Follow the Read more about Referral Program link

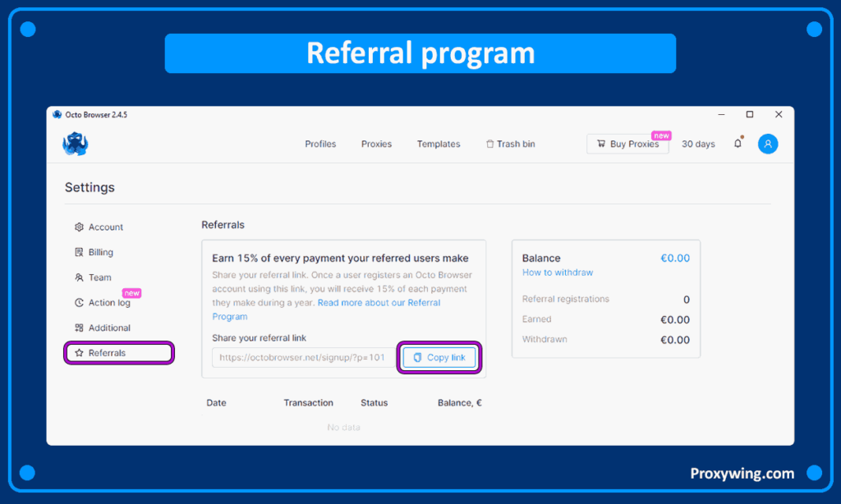[x=379, y=303]
